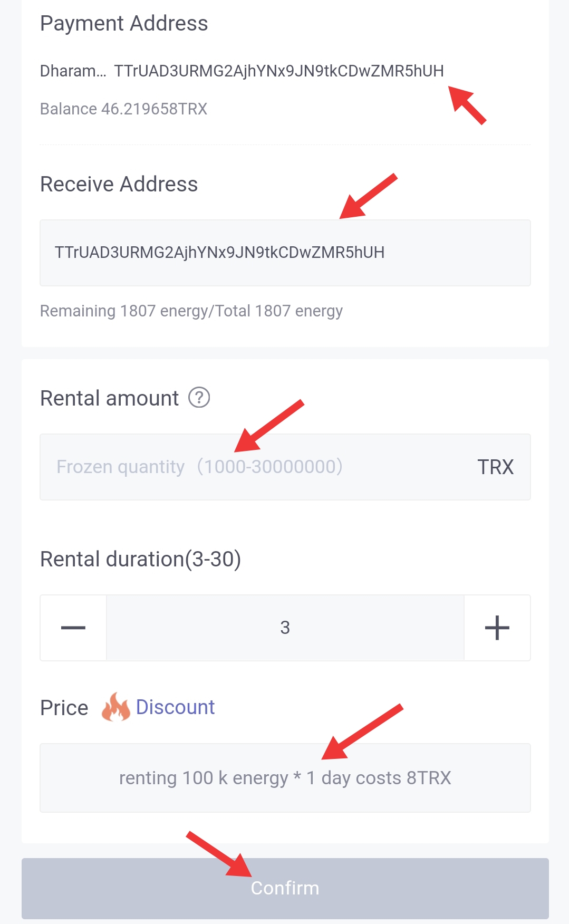Tap the Payment Address heading

coord(124,23)
